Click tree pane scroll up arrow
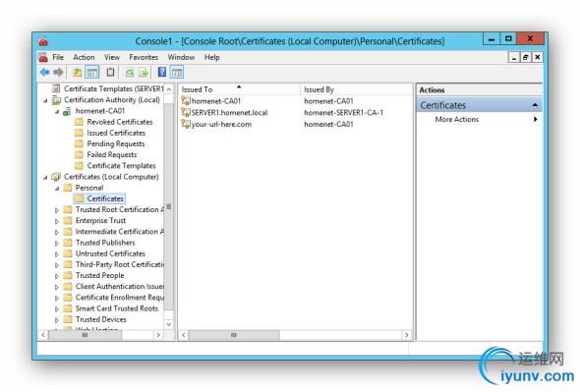The width and height of the screenshot is (580, 392). [169, 89]
